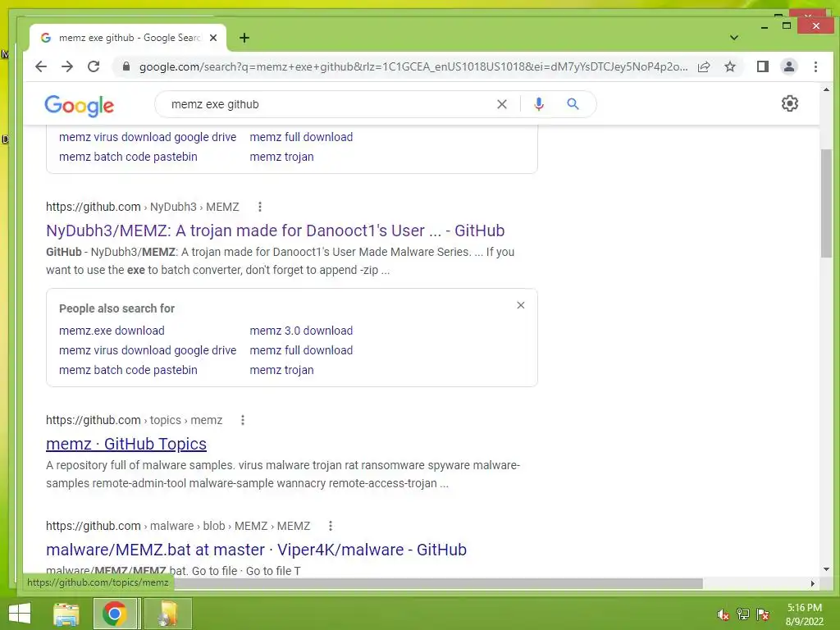Screen dimensions: 840x630
Task: Show the tab search dropdown chevron
Action: point(734,38)
